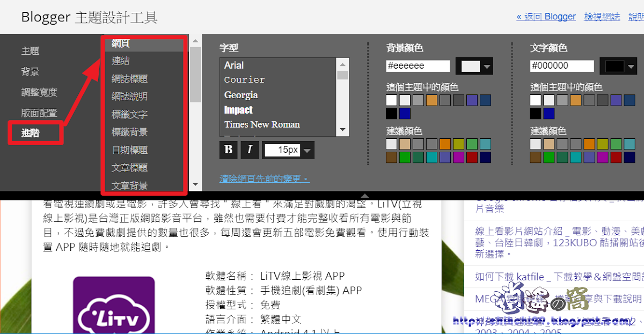Viewport: 644px width, 334px height.
Task: Click the font list scroll-up arrow
Action: coord(342,64)
